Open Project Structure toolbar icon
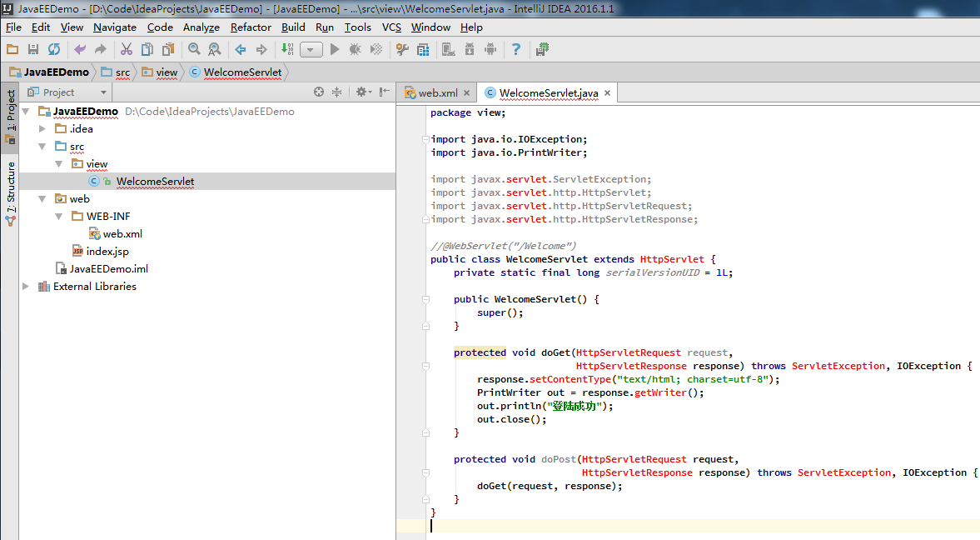This screenshot has height=540, width=980. pyautogui.click(x=423, y=49)
